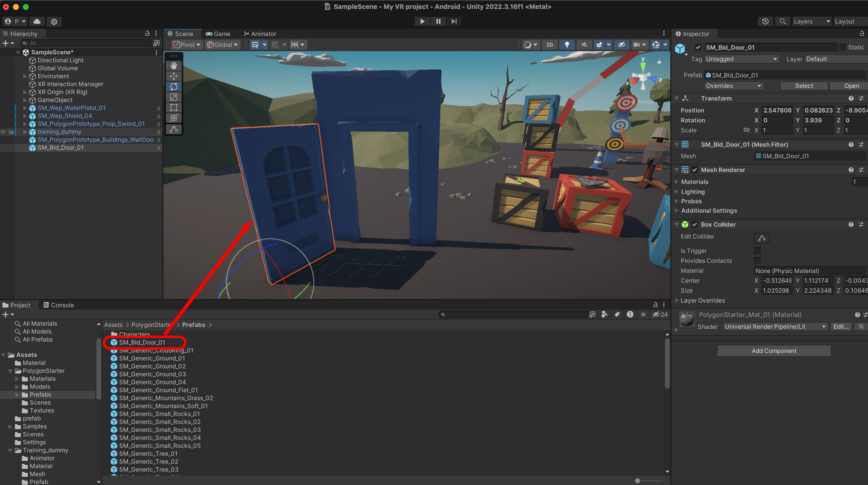The image size is (868, 485).
Task: Enable the Static checkbox
Action: point(842,47)
